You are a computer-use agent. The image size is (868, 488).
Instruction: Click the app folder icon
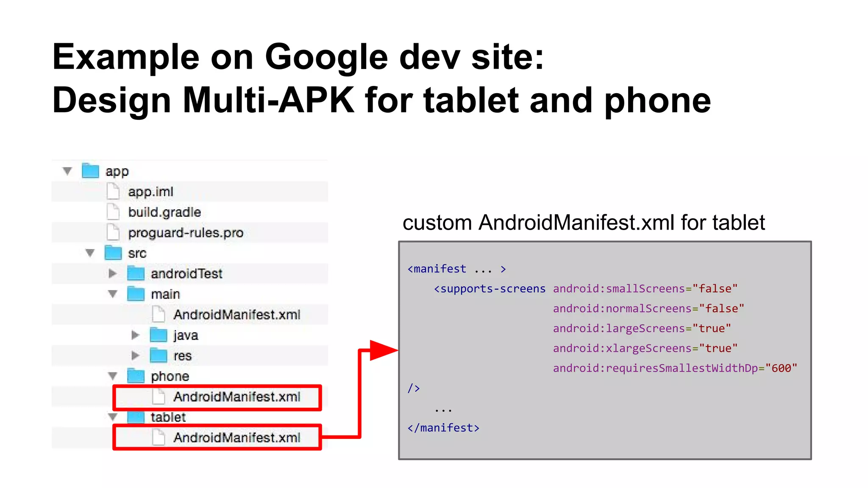click(x=90, y=171)
